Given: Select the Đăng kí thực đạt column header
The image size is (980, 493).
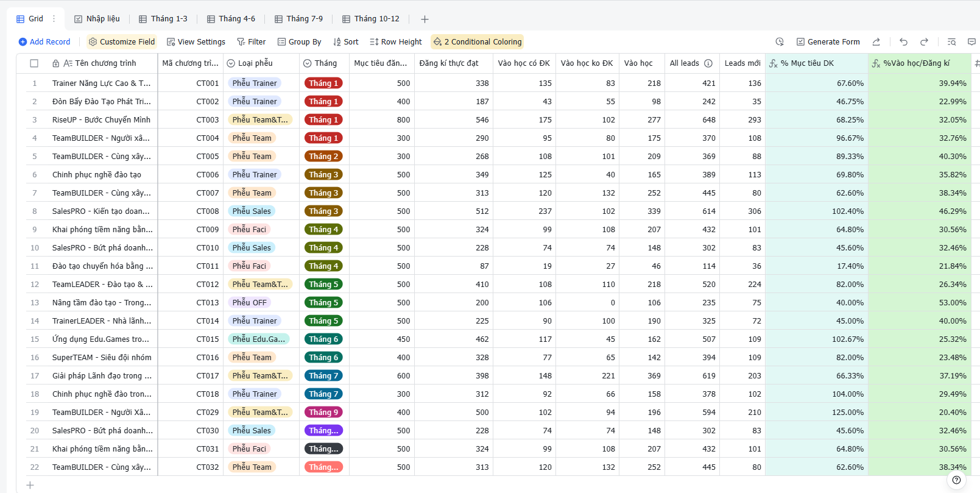Looking at the screenshot, I should pyautogui.click(x=454, y=63).
